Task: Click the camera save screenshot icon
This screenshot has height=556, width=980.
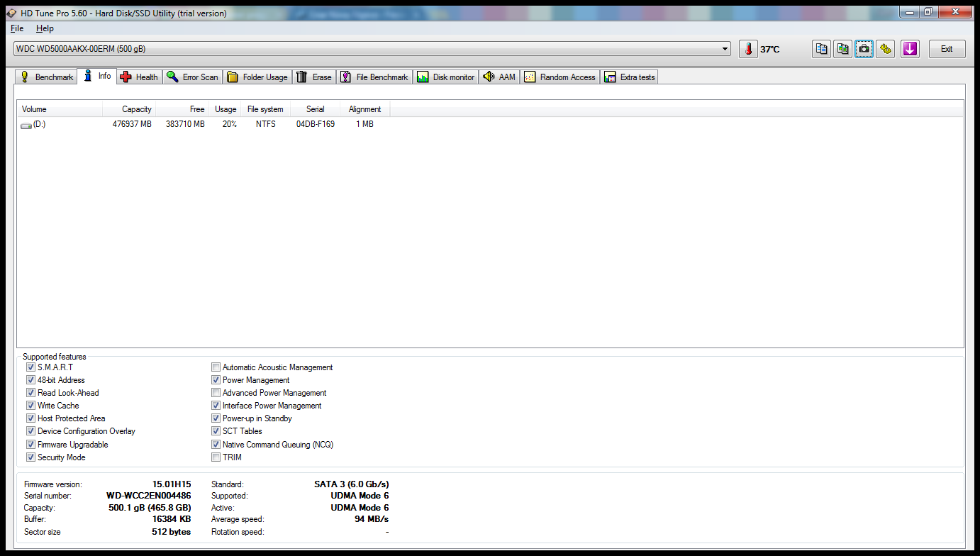Action: (864, 49)
